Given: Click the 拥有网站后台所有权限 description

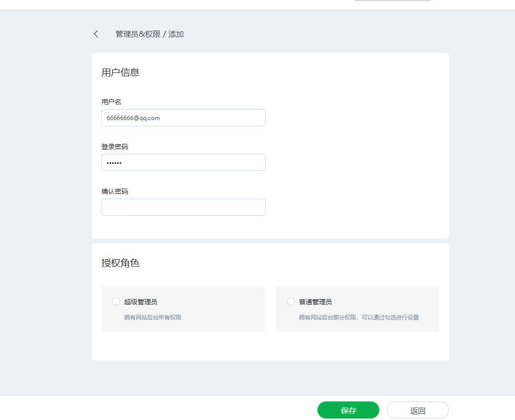Looking at the screenshot, I should point(153,317).
